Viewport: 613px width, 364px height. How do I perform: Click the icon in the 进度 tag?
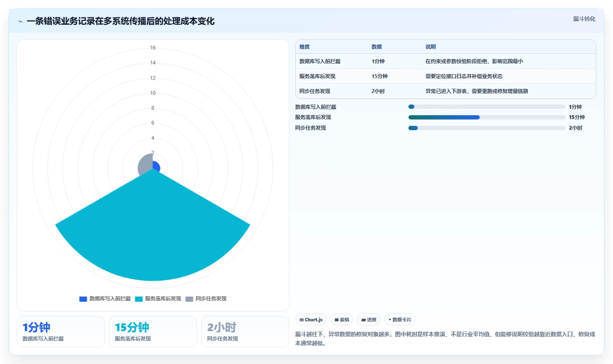coord(364,320)
